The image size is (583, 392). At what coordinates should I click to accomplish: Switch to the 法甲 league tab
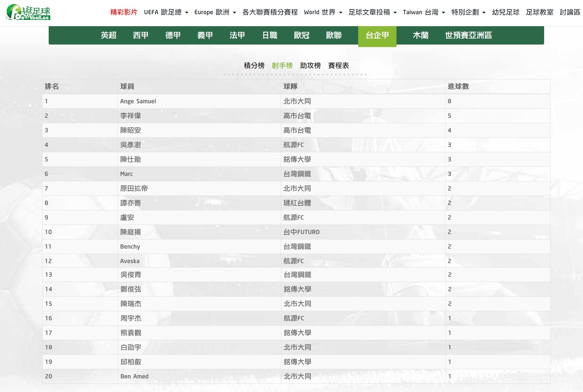[x=237, y=35]
